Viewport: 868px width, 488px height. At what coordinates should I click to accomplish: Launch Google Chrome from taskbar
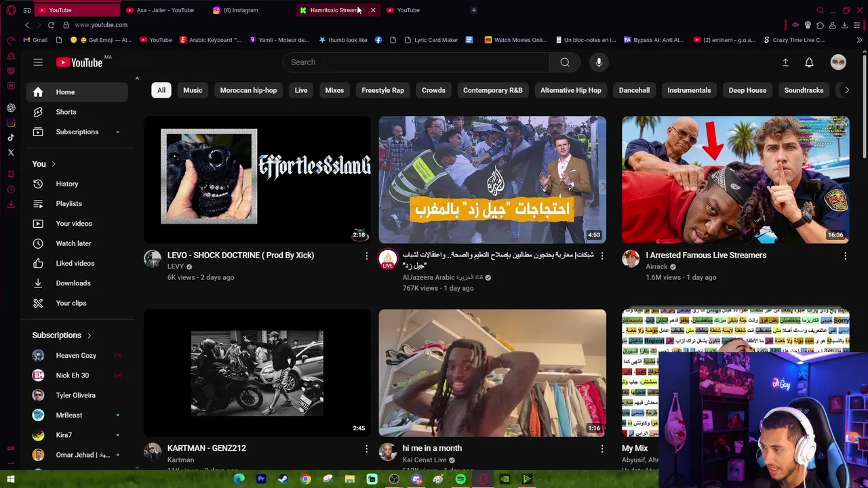pos(306,479)
